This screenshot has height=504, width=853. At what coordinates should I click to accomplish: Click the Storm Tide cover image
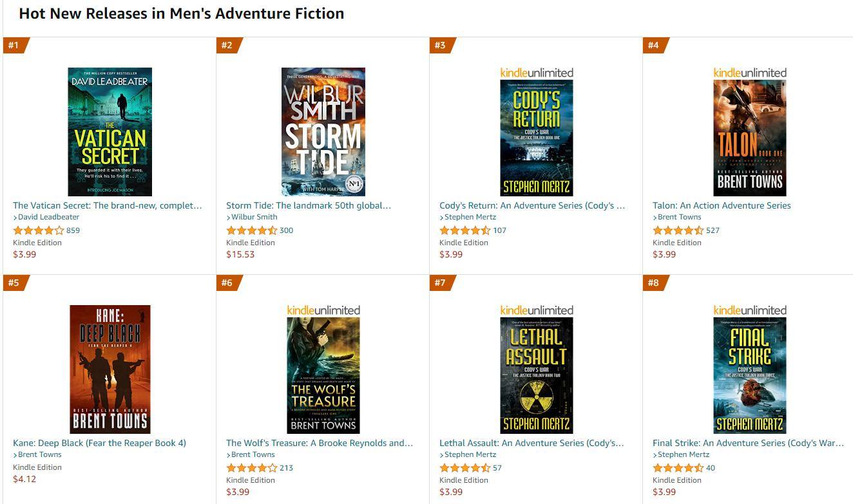click(x=323, y=132)
